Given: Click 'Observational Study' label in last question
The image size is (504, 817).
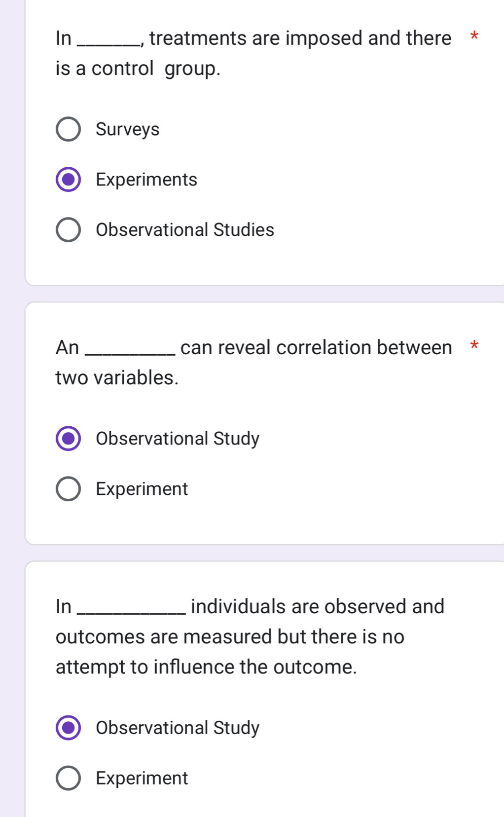Looking at the screenshot, I should tap(178, 728).
